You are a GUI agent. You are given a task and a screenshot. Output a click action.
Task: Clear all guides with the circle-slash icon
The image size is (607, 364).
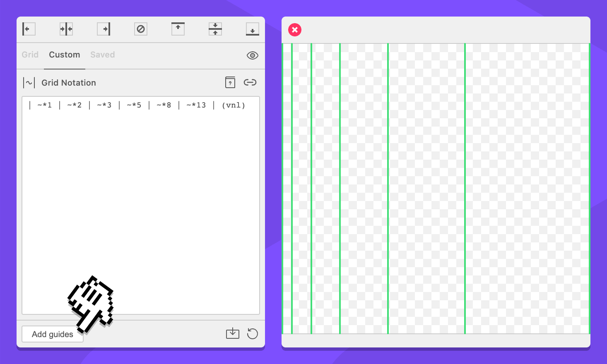coord(141,29)
